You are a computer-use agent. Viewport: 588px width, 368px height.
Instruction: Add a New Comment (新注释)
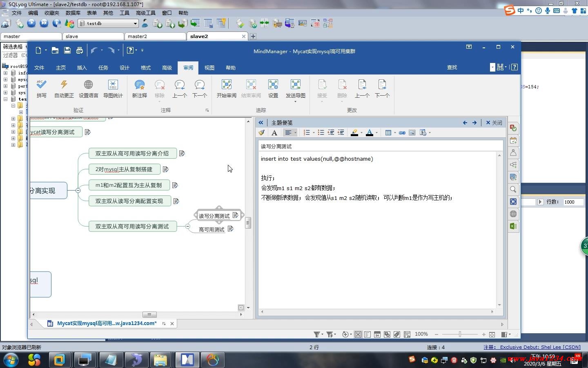coord(139,85)
